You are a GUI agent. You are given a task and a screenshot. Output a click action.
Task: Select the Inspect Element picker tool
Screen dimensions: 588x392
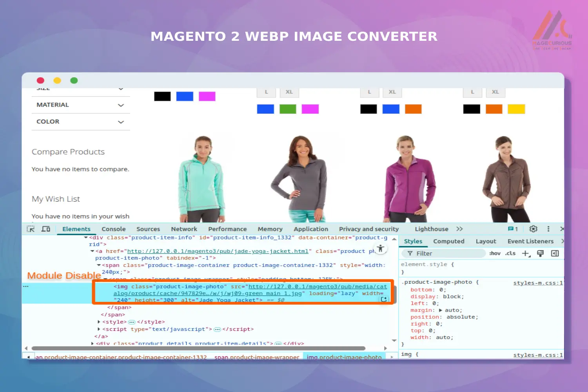click(x=30, y=229)
